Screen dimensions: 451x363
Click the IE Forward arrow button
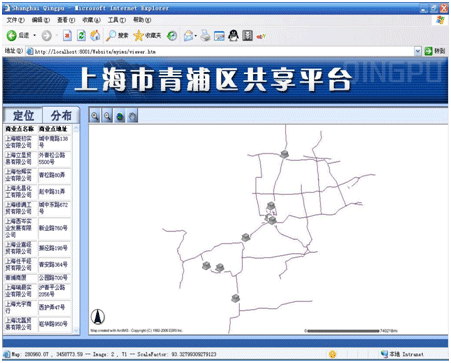click(46, 35)
